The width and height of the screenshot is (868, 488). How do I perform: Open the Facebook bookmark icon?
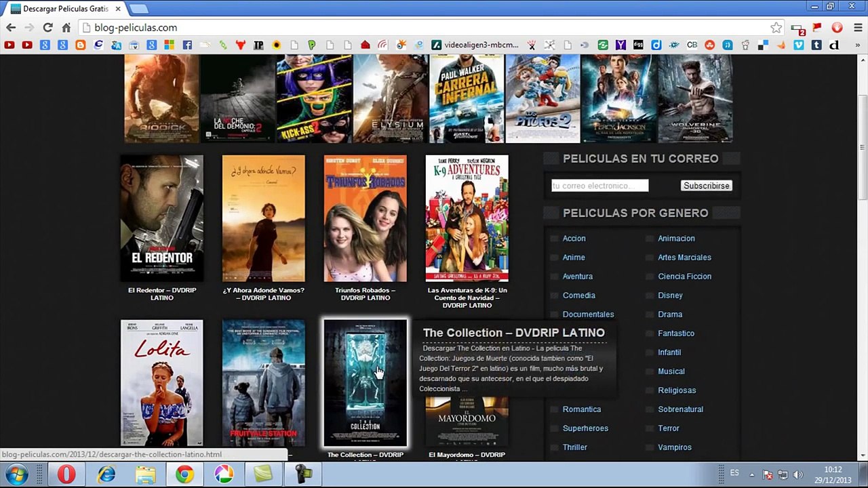tap(187, 45)
